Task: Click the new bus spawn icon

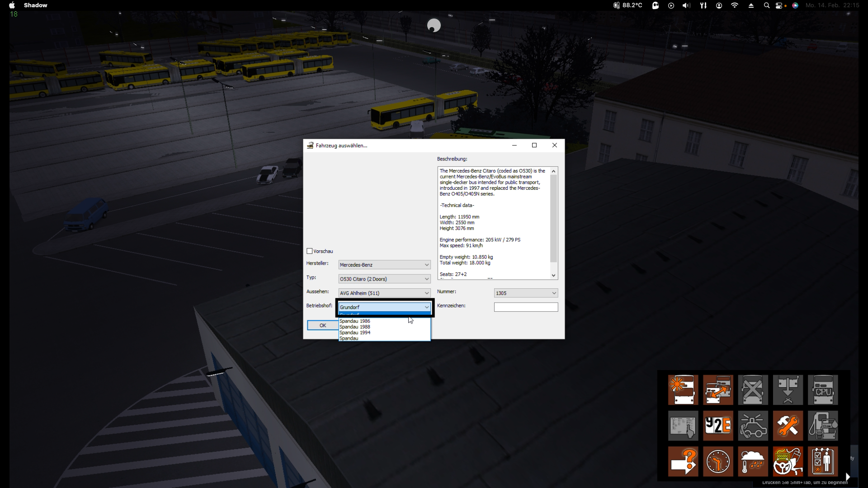Action: (683, 389)
